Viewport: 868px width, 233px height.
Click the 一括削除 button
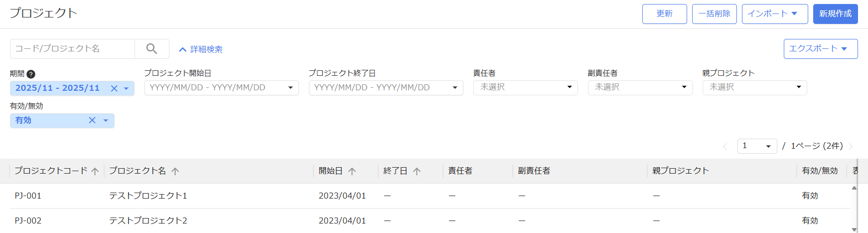714,14
